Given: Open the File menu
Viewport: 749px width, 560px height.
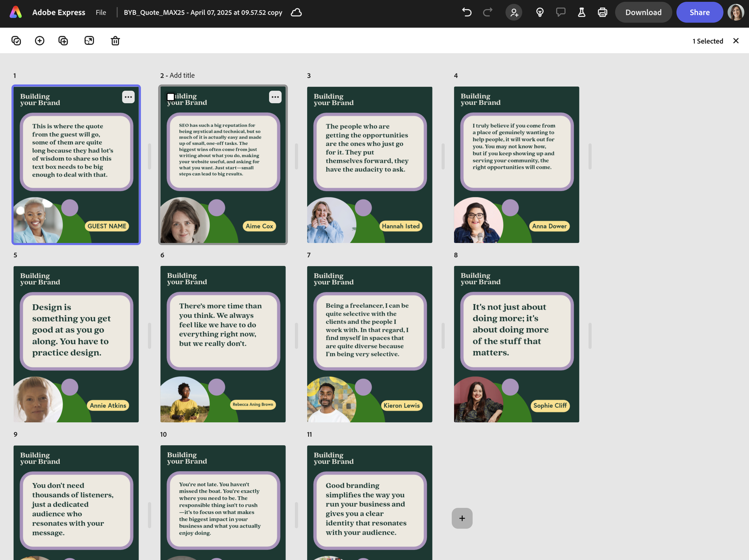Looking at the screenshot, I should 101,13.
